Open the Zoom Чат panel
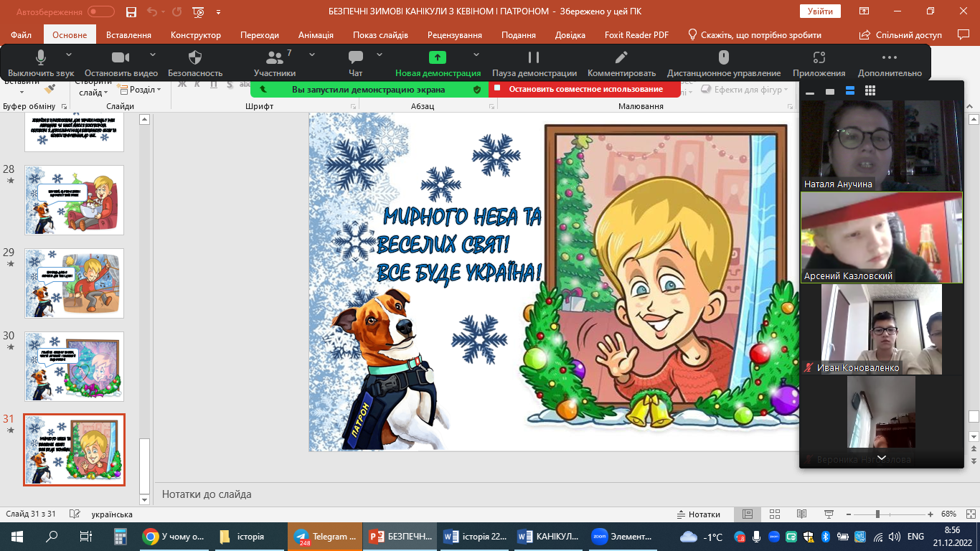Screen dimensions: 980x551 pos(355,63)
